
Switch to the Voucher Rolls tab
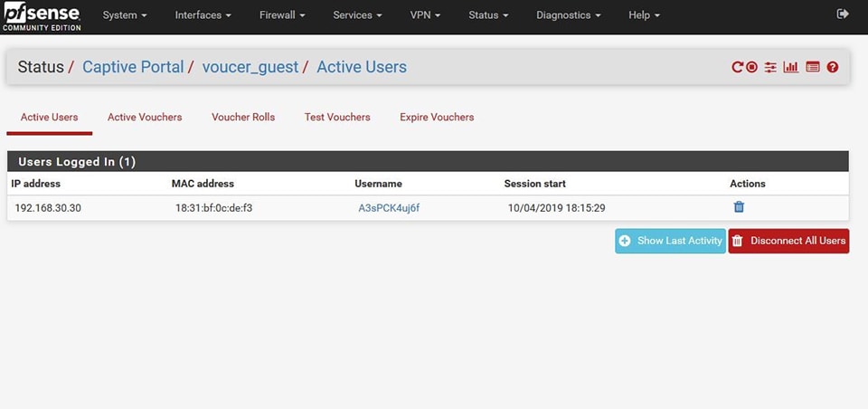point(243,117)
